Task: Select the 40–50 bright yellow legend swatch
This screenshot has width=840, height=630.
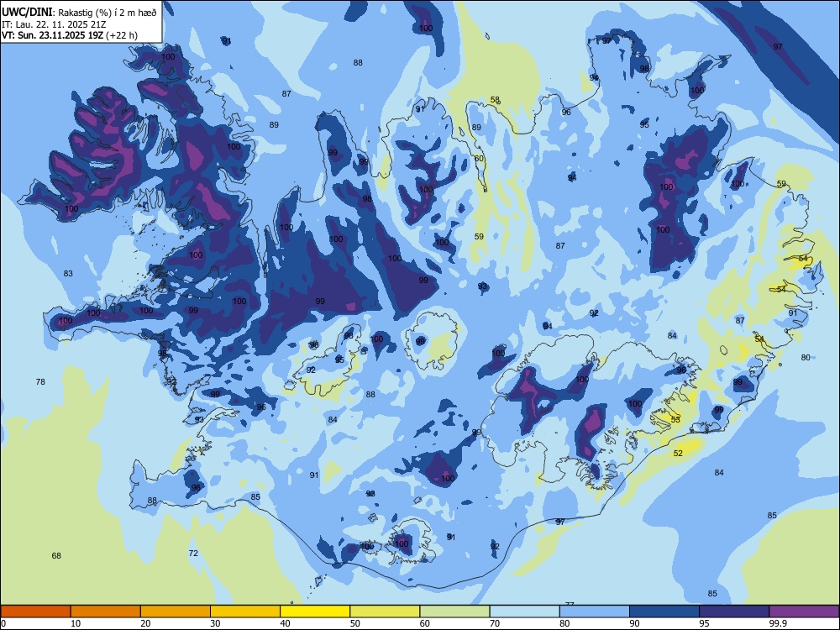Action: pyautogui.click(x=315, y=612)
